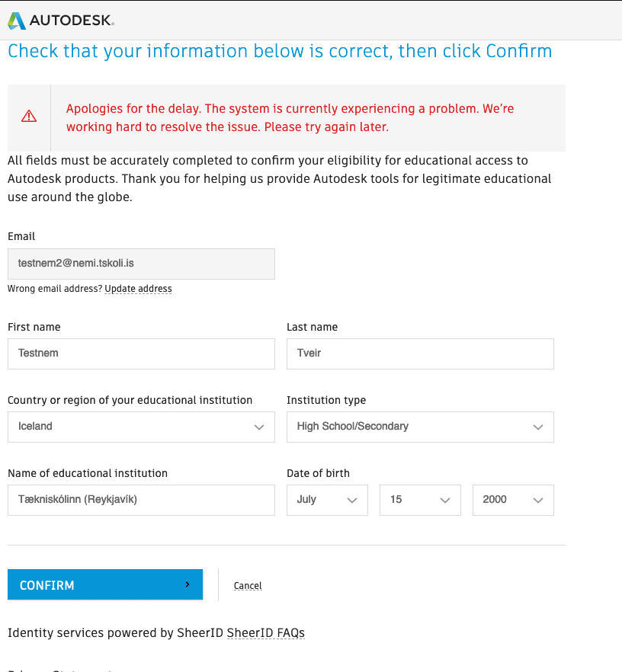Click the arrow on the Confirm button
The width and height of the screenshot is (622, 672).
coord(188,584)
